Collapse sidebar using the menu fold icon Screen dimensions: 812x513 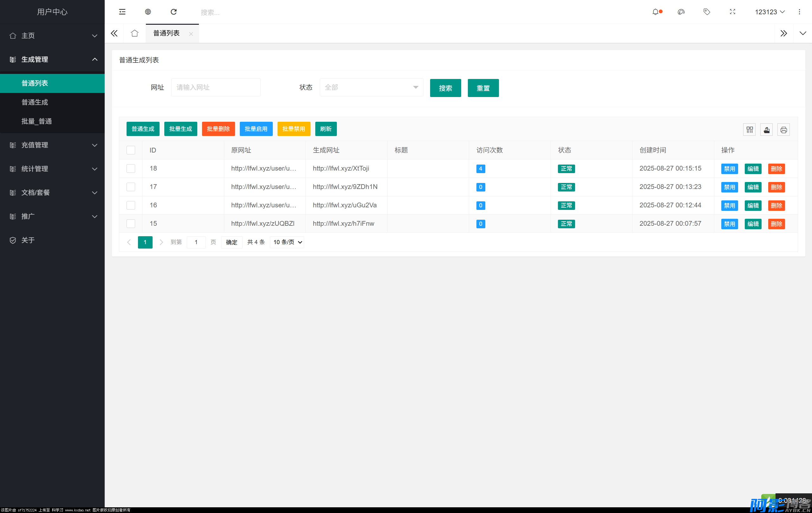pos(122,12)
